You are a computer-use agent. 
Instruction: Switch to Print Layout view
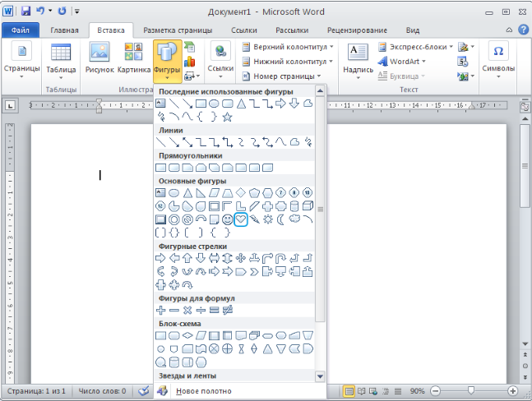point(349,391)
